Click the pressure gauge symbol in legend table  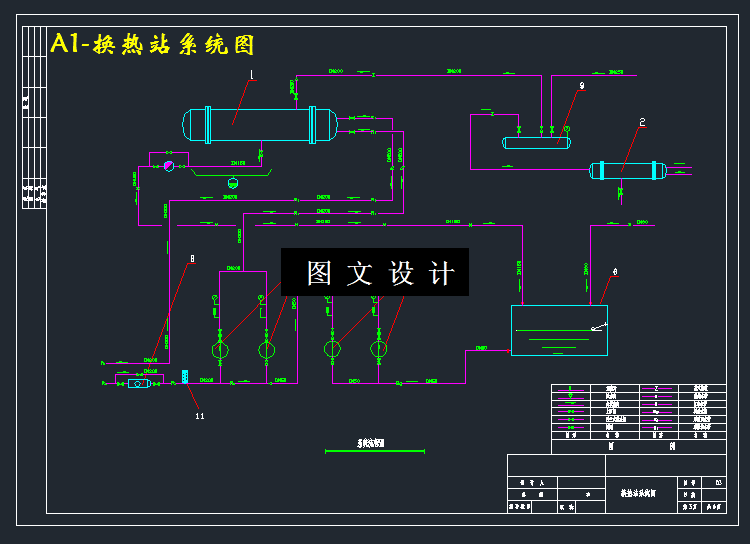(x=570, y=396)
